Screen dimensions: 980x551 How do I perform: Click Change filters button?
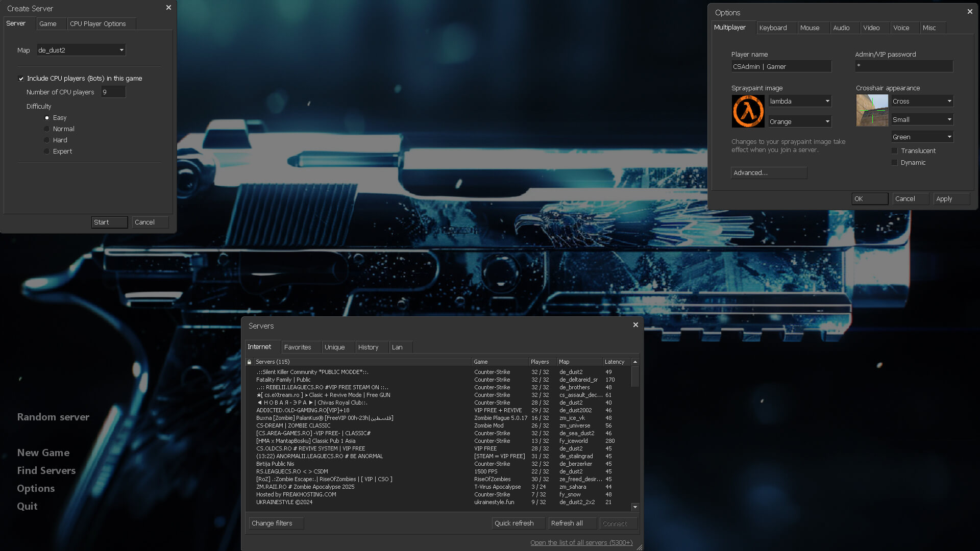pos(276,523)
